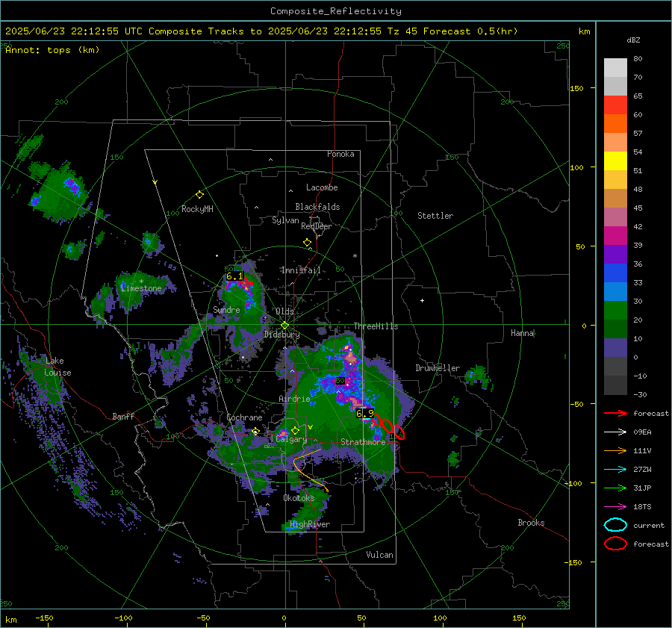Image resolution: width=672 pixels, height=628 pixels.
Task: Click the '111V' legend text
Action: click(x=642, y=450)
